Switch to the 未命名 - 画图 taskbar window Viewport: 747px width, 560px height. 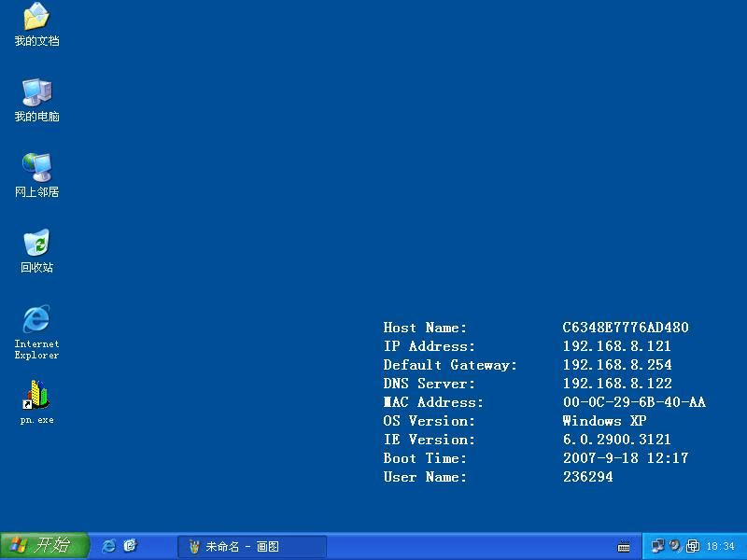252,547
